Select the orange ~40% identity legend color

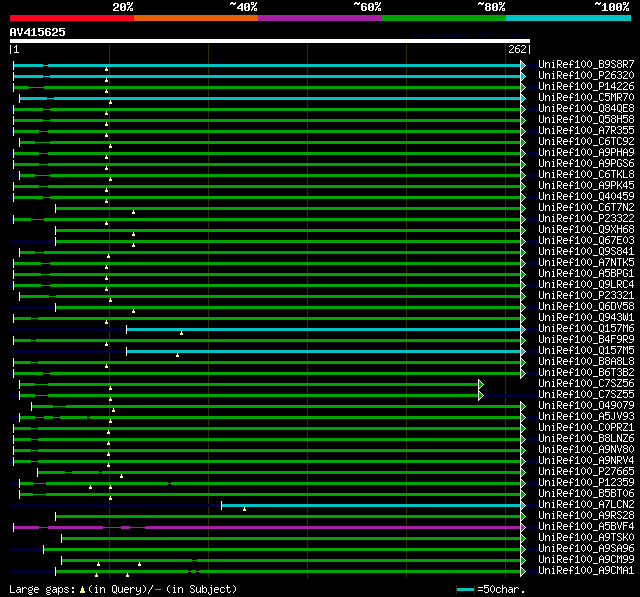(195, 17)
